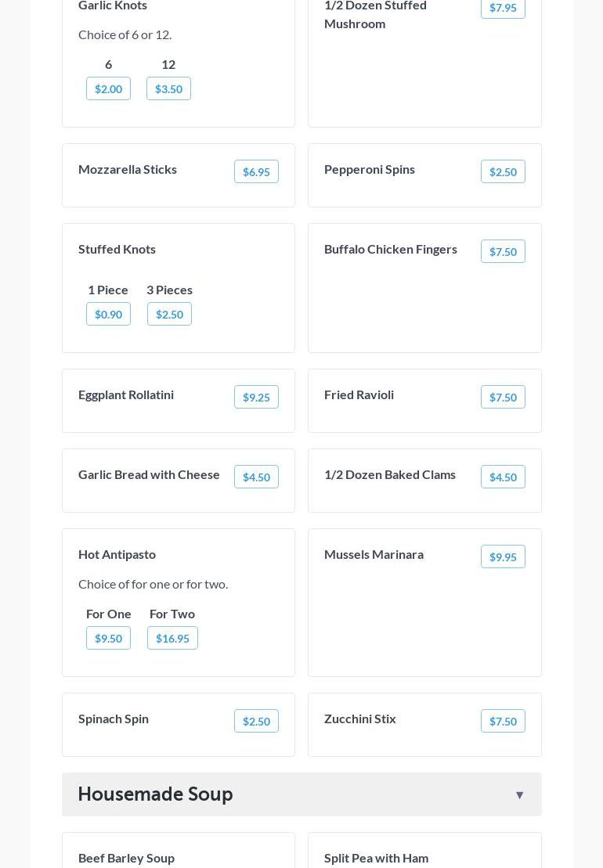Viewport: 603px width, 868px height.
Task: Select the $2.00 price for 6 Garlic Knots
Action: pos(108,88)
